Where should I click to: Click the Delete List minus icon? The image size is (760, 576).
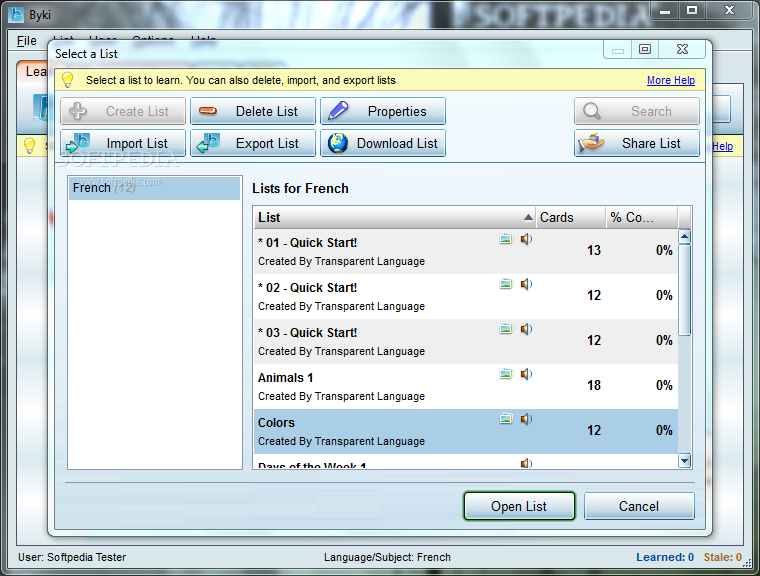click(208, 111)
